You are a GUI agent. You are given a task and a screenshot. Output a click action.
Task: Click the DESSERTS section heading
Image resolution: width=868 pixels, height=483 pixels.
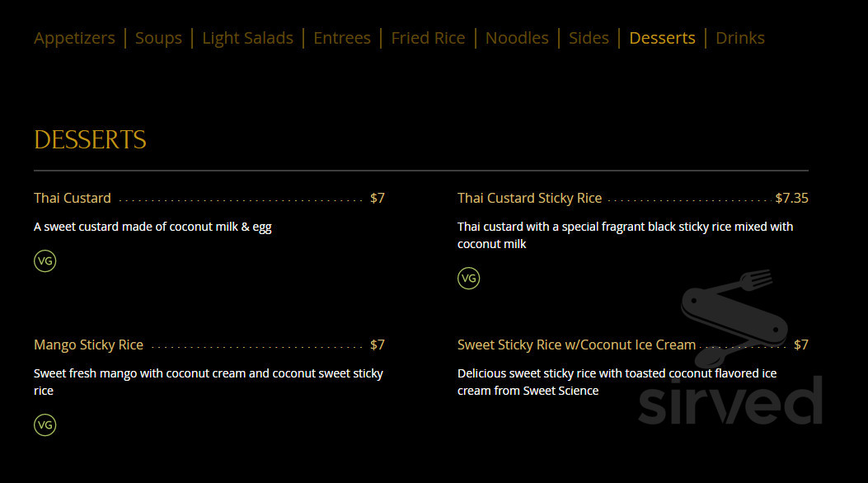pyautogui.click(x=90, y=139)
